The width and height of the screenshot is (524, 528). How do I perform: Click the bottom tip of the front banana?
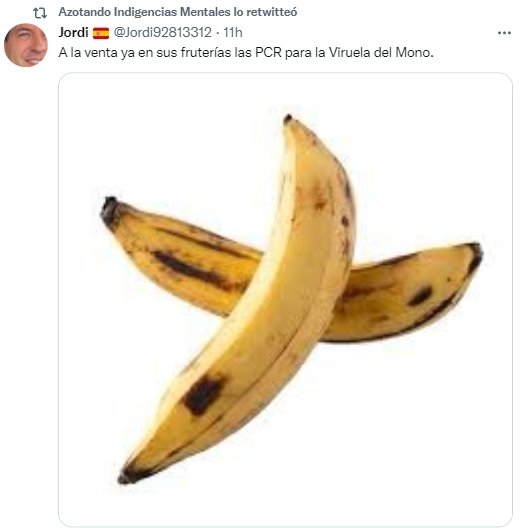pyautogui.click(x=126, y=476)
